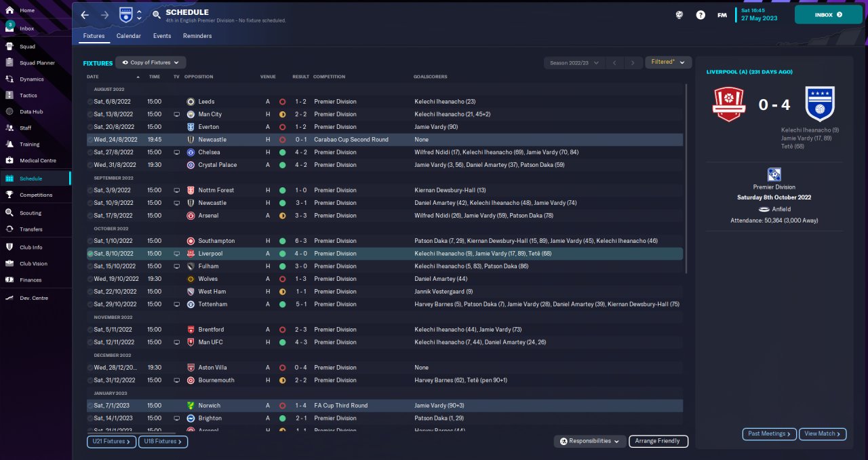Navigate forward with the right arrow

(104, 15)
